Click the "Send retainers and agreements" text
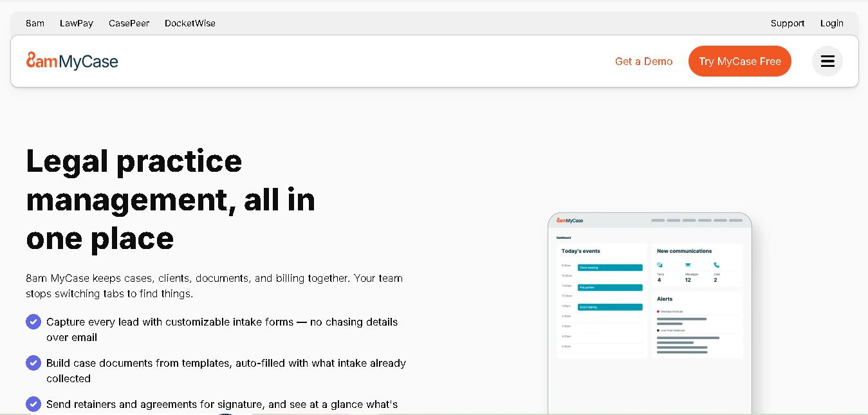The height and width of the screenshot is (415, 868). 222,404
